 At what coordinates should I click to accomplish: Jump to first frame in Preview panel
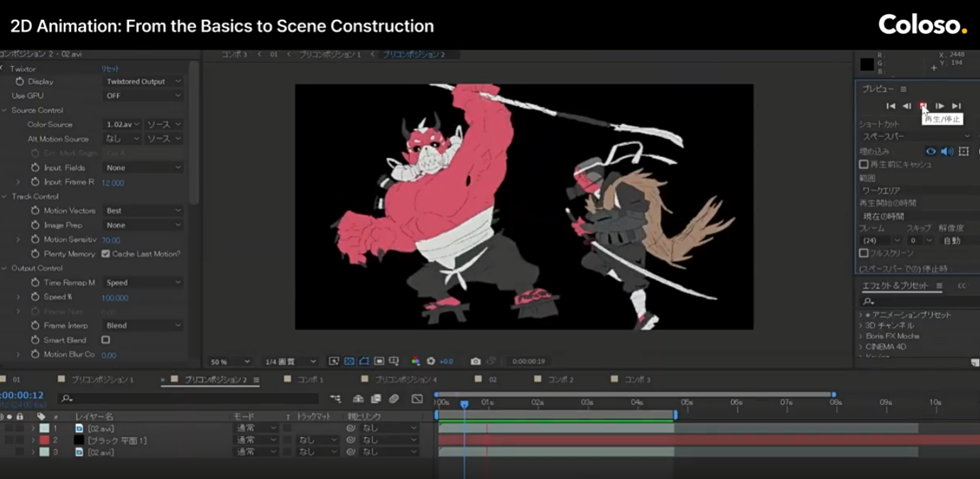(891, 106)
